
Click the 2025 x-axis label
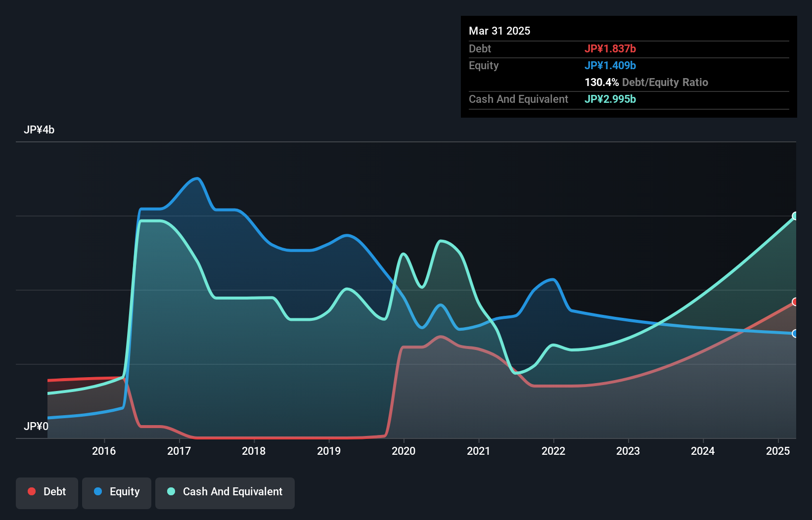pos(778,451)
